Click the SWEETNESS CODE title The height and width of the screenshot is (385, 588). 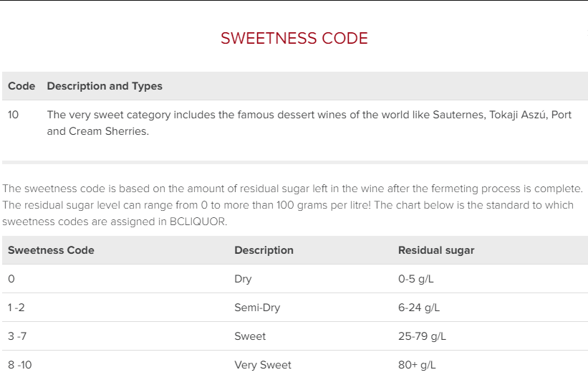pyautogui.click(x=294, y=38)
